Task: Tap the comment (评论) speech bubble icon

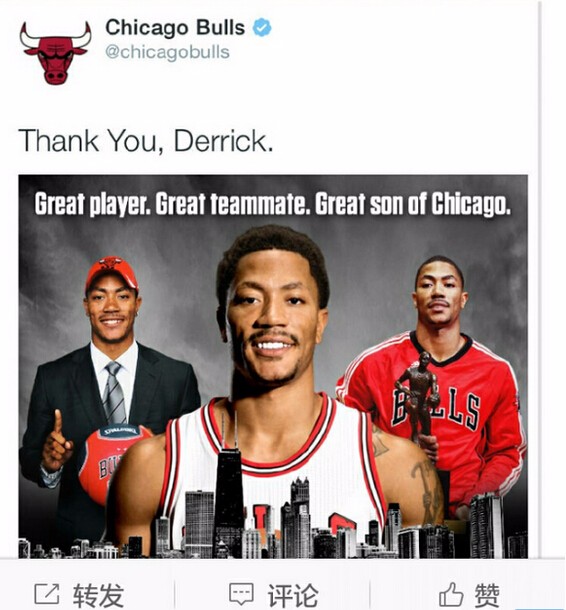Action: [241, 594]
